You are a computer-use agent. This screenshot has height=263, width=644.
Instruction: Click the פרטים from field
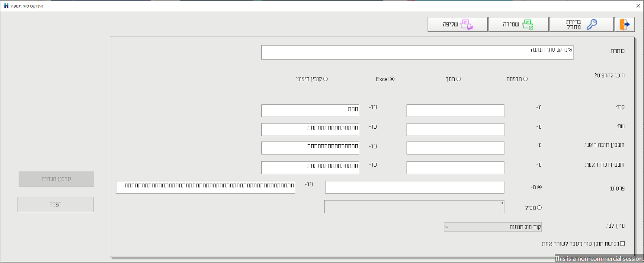415,187
